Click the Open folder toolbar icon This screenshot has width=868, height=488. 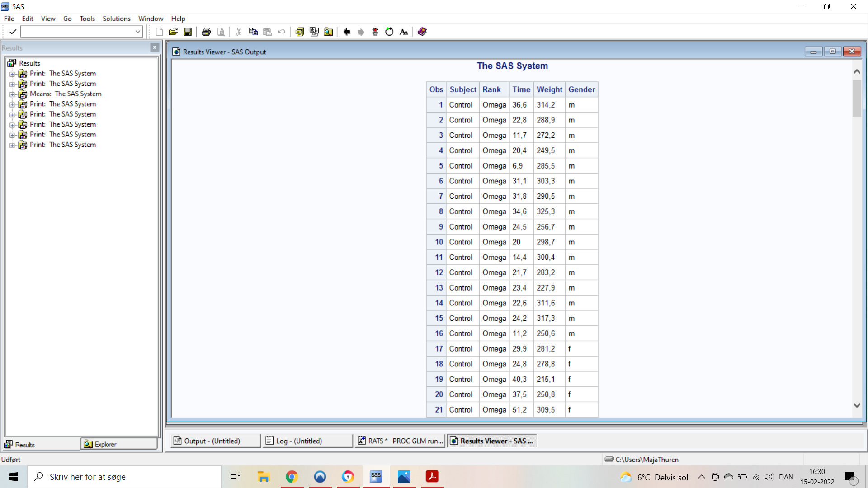click(173, 32)
